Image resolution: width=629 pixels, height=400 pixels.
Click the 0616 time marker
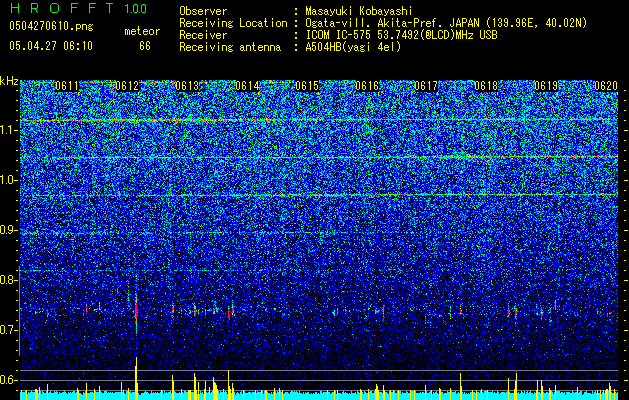coord(367,86)
